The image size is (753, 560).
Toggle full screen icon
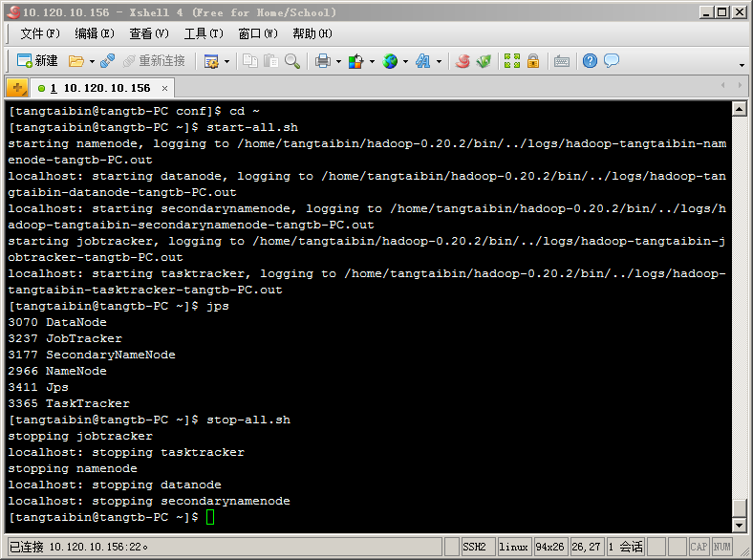(x=512, y=61)
